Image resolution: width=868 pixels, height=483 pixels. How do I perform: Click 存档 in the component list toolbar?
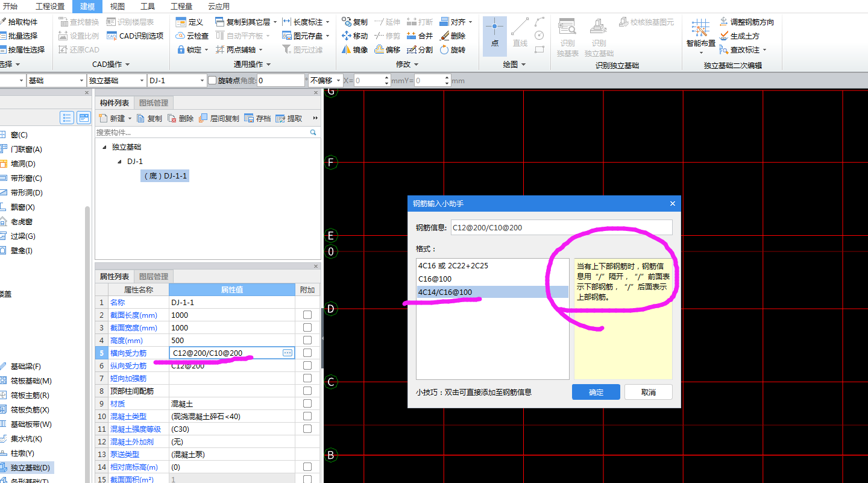[x=257, y=118]
